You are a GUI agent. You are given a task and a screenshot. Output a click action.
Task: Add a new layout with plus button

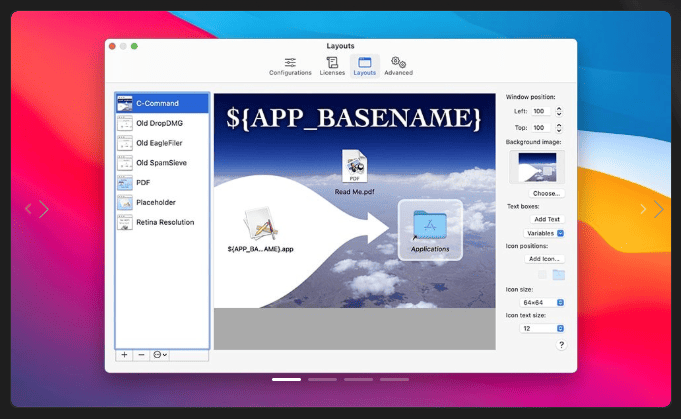124,355
